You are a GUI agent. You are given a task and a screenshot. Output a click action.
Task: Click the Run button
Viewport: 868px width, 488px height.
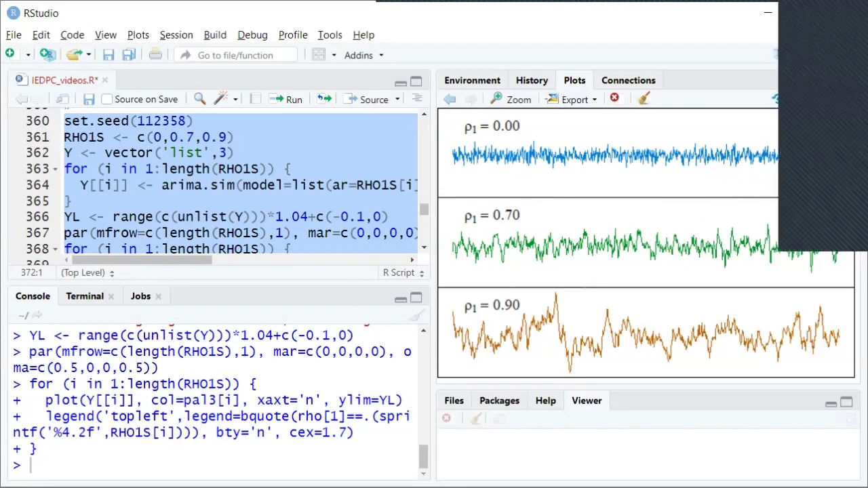pos(286,99)
